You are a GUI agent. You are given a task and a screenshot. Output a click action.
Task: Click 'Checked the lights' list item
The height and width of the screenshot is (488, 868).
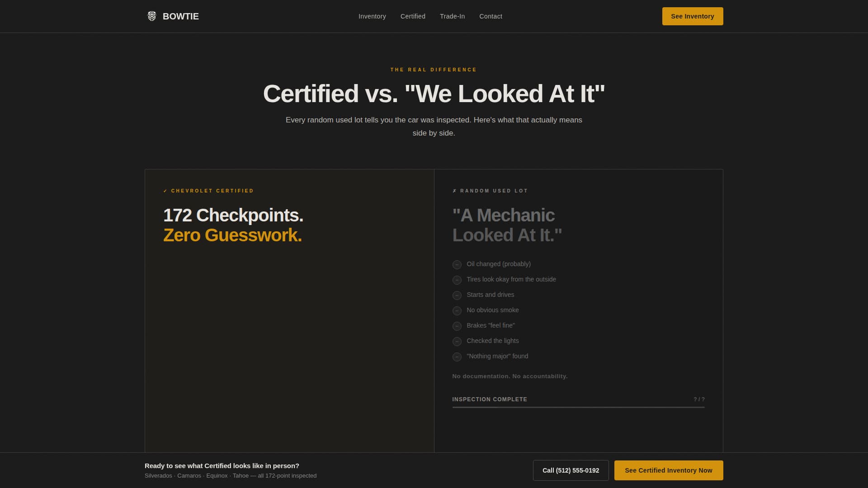point(493,341)
